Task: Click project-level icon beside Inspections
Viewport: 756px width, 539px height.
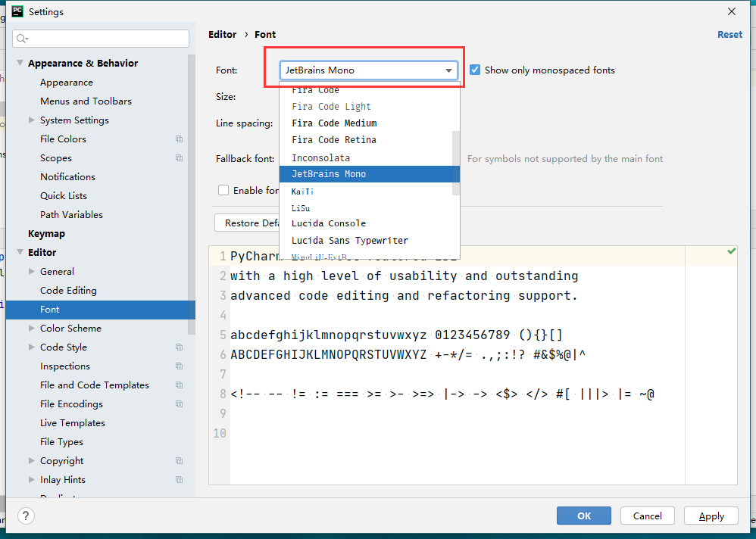Action: coord(180,366)
